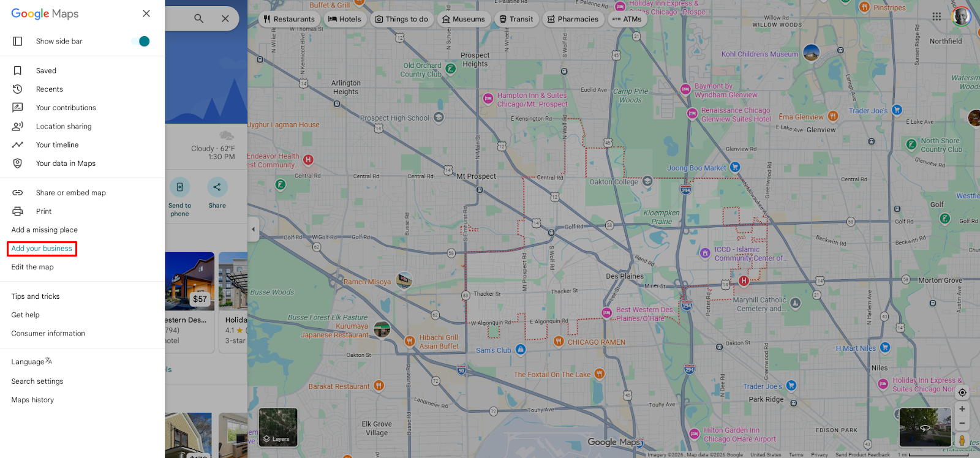Click the my location button
This screenshot has height=458, width=980.
tap(962, 392)
